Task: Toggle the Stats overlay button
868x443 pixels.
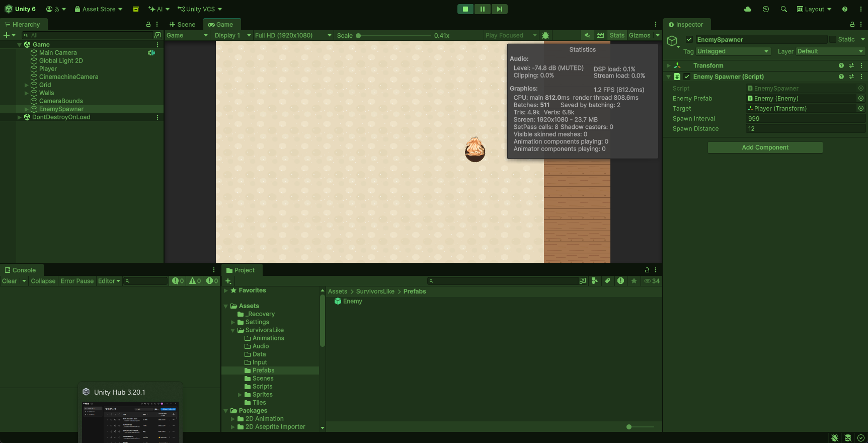Action: (617, 35)
